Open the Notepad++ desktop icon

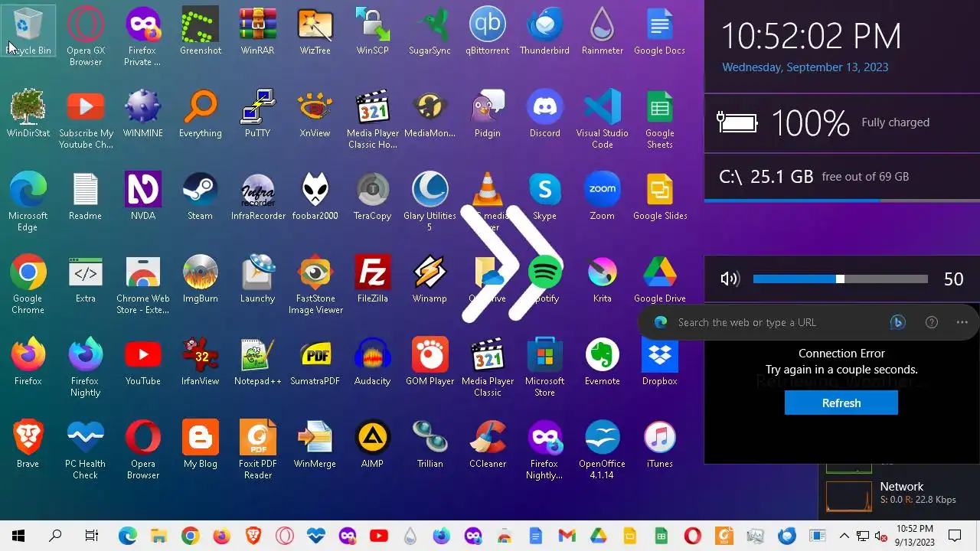pos(258,362)
